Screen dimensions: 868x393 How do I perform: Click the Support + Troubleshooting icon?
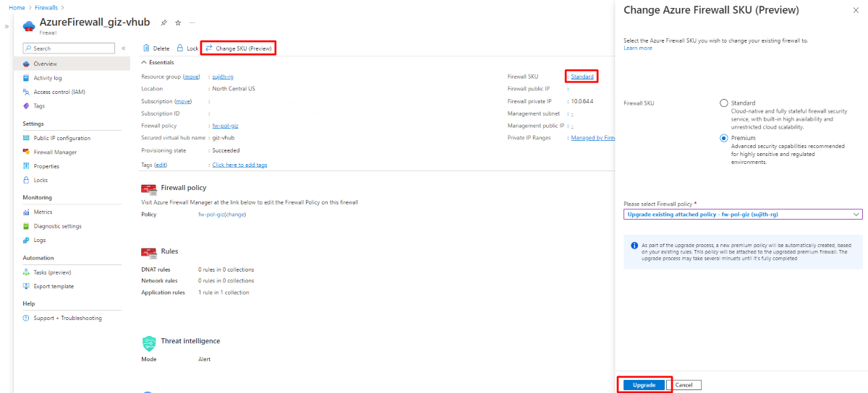[27, 318]
